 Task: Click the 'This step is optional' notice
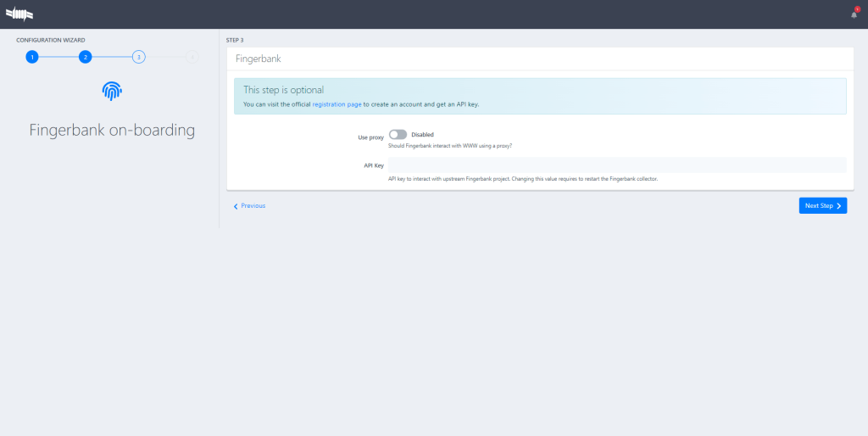click(x=283, y=89)
